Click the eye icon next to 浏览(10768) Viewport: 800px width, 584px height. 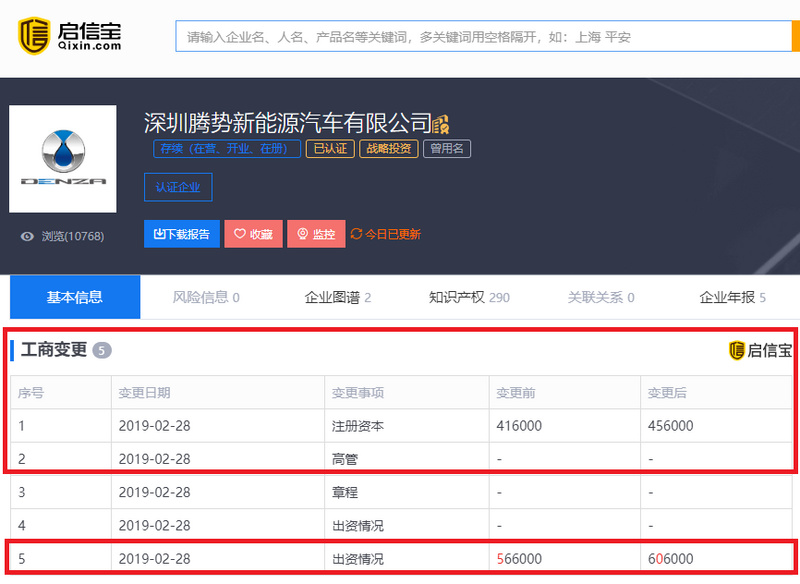click(27, 236)
